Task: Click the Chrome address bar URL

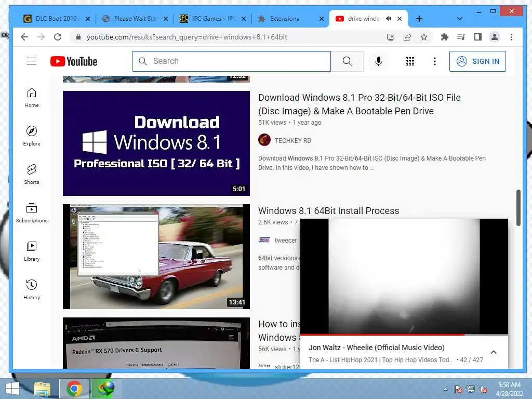Action: point(187,37)
